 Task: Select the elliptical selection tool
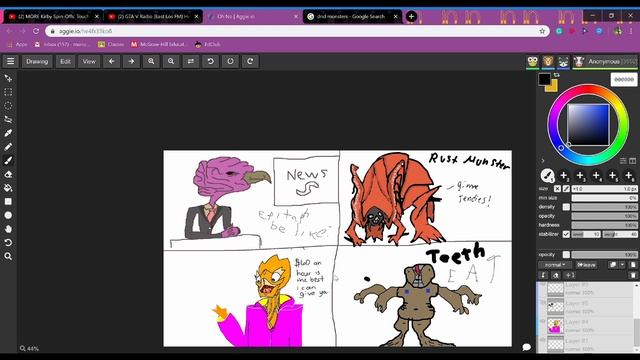(x=8, y=105)
